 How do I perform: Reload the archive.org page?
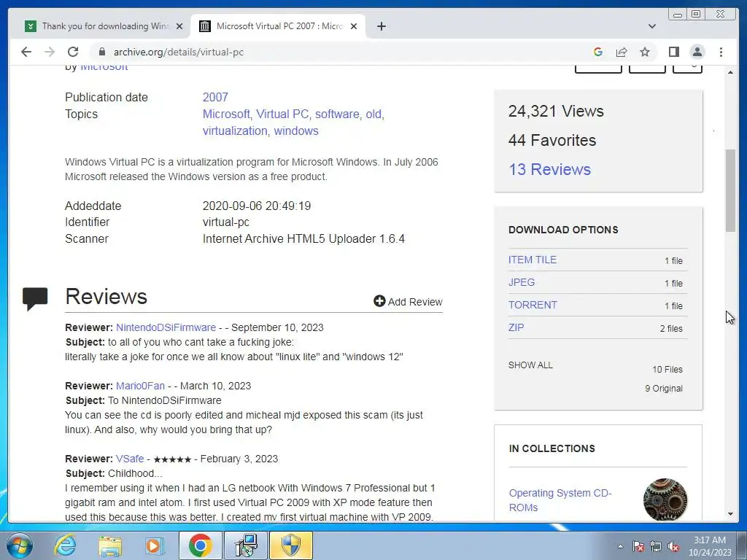tap(73, 52)
